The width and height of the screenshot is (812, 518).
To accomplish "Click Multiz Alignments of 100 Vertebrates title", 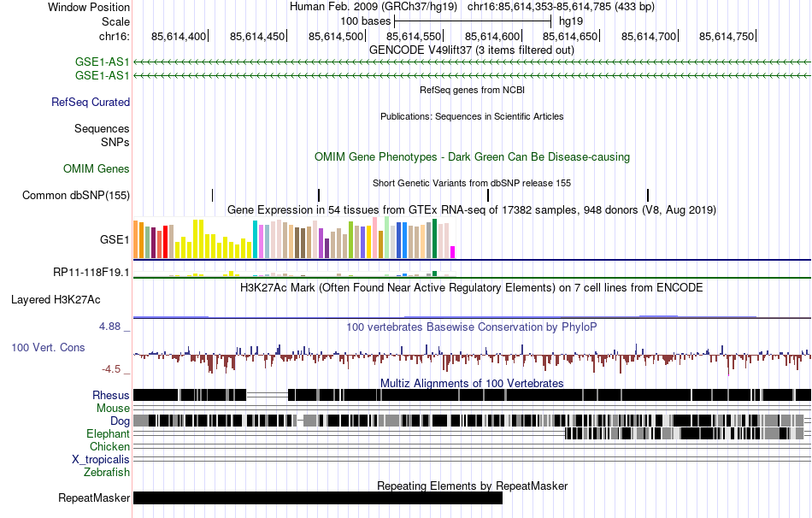I will point(472,383).
